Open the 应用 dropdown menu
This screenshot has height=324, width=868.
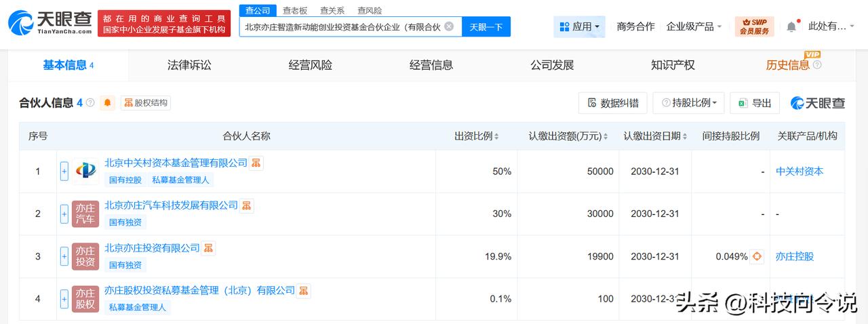click(579, 26)
